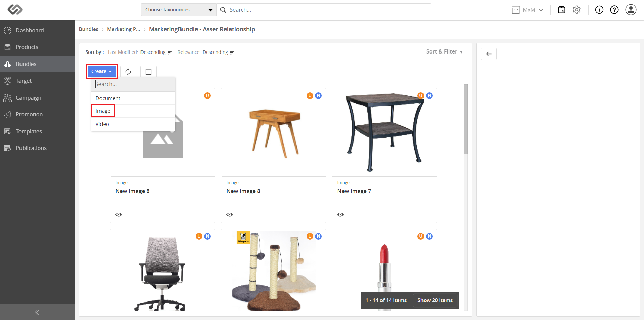
Task: Open the cat scratching post thumbnail
Action: point(274,271)
